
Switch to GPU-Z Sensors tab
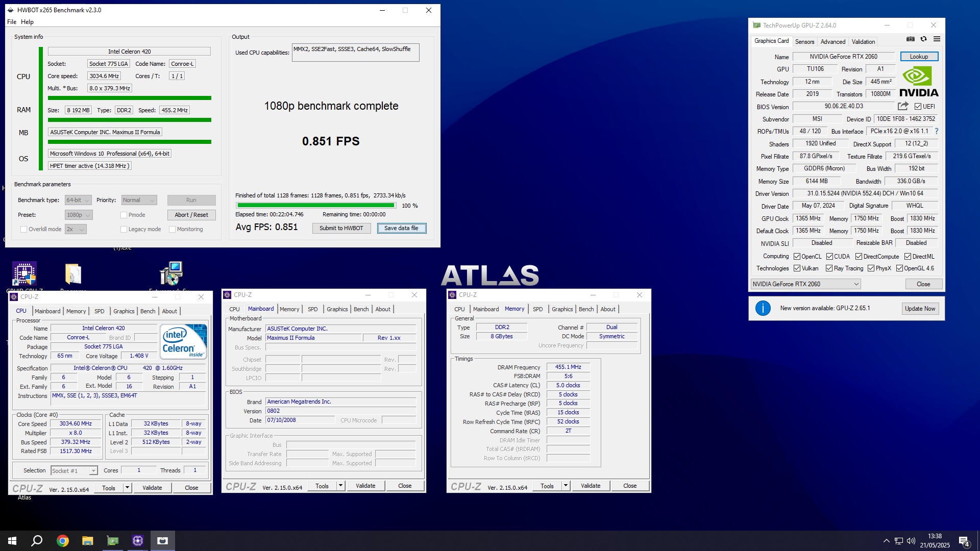[x=804, y=42]
